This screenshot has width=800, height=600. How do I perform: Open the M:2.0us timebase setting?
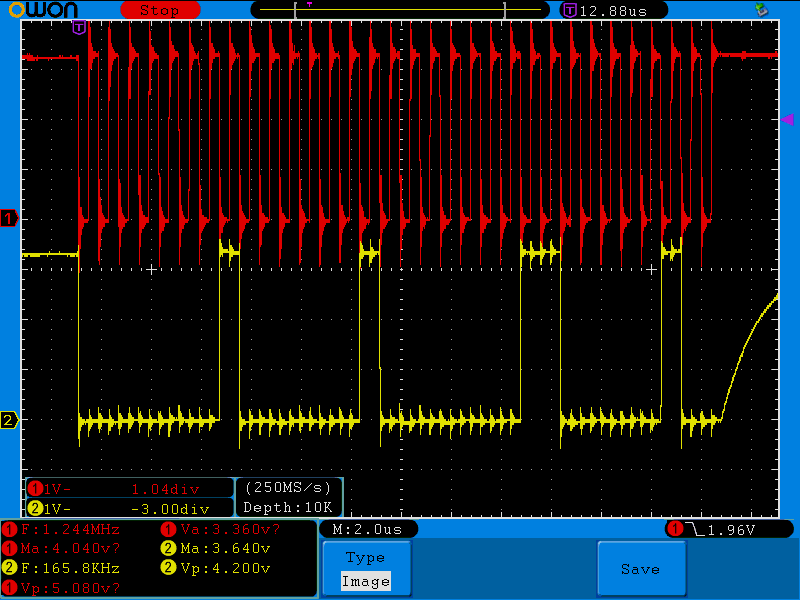367,529
